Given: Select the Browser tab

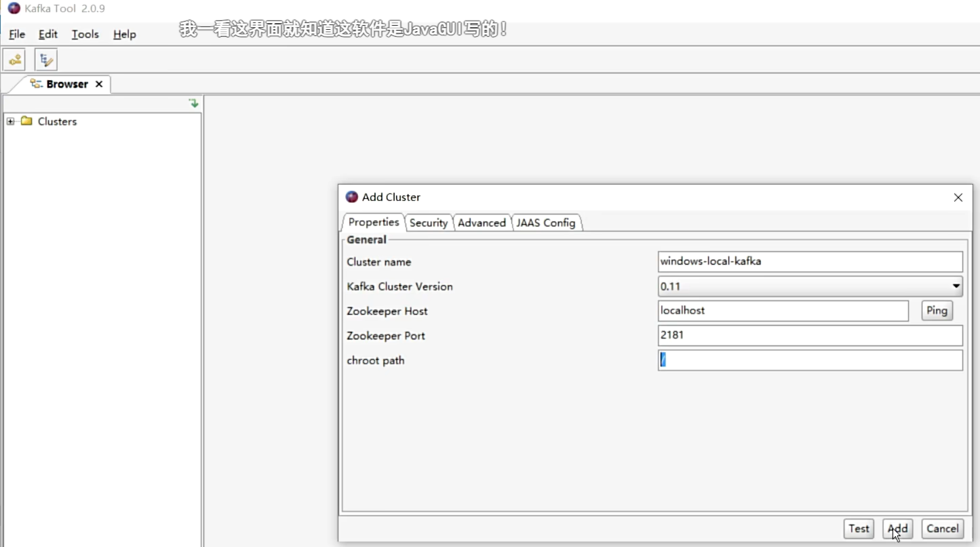Looking at the screenshot, I should pos(67,84).
